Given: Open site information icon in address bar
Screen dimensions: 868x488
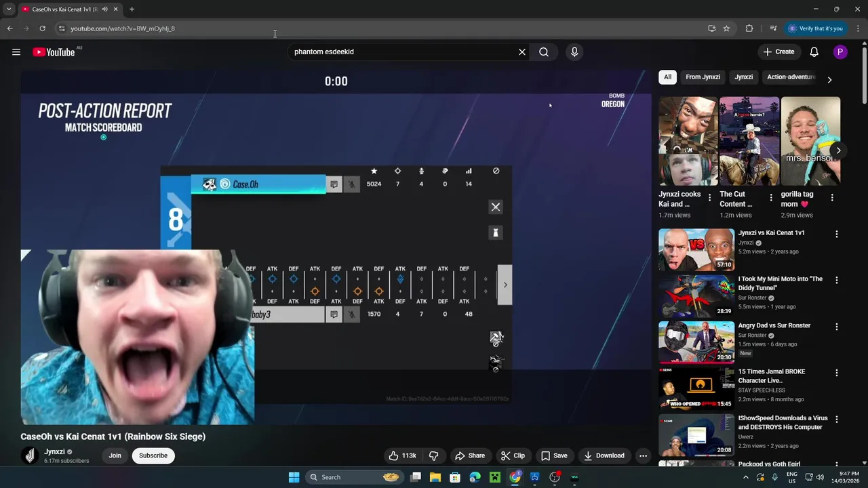Looking at the screenshot, I should click(62, 28).
